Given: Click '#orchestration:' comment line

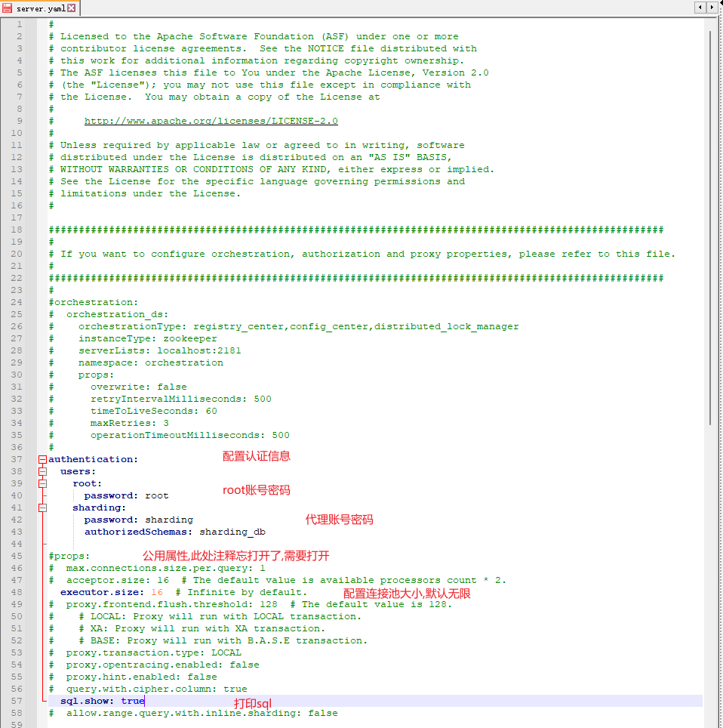Looking at the screenshot, I should pos(94,302).
